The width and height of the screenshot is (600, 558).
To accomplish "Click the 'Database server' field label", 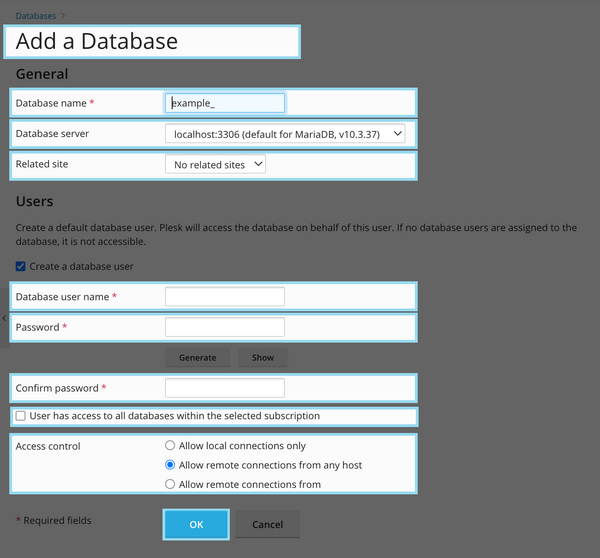I will tap(52, 133).
